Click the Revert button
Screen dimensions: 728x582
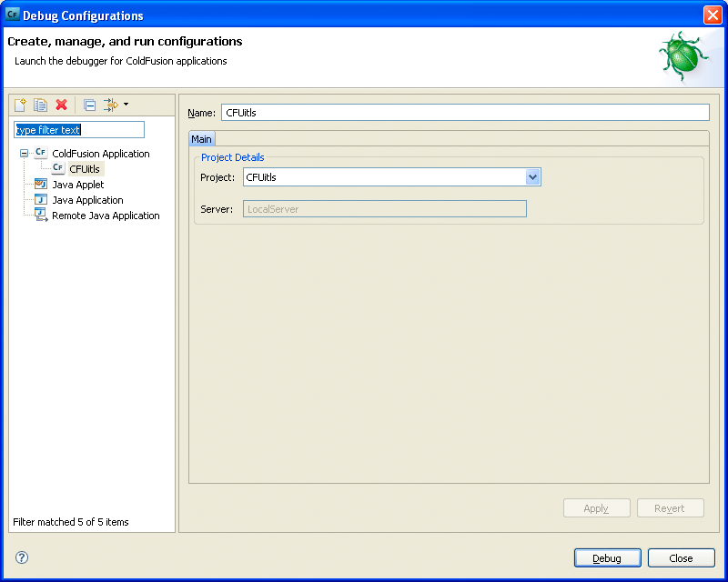[670, 507]
